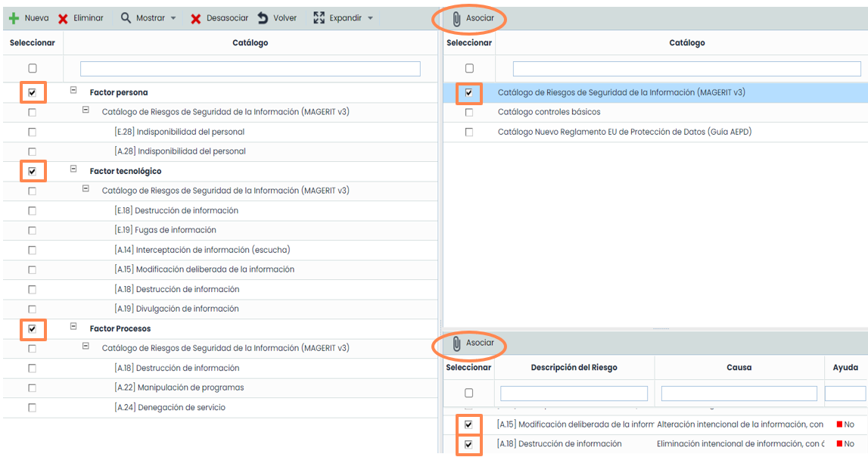
Task: Select Catálogo Nuevo Reglamento EU row
Action: point(624,132)
